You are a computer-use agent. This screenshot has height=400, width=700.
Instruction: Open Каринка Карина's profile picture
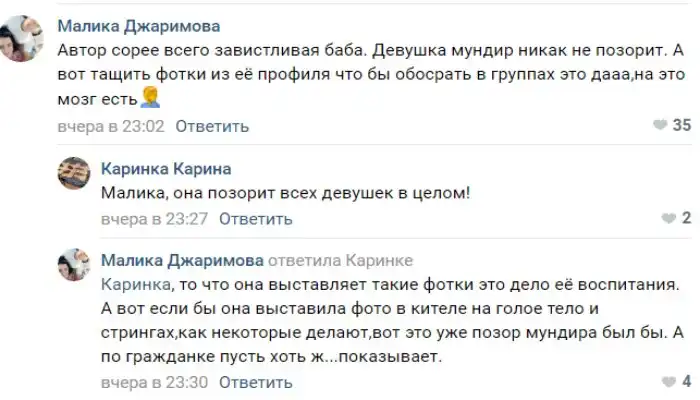coord(76,174)
